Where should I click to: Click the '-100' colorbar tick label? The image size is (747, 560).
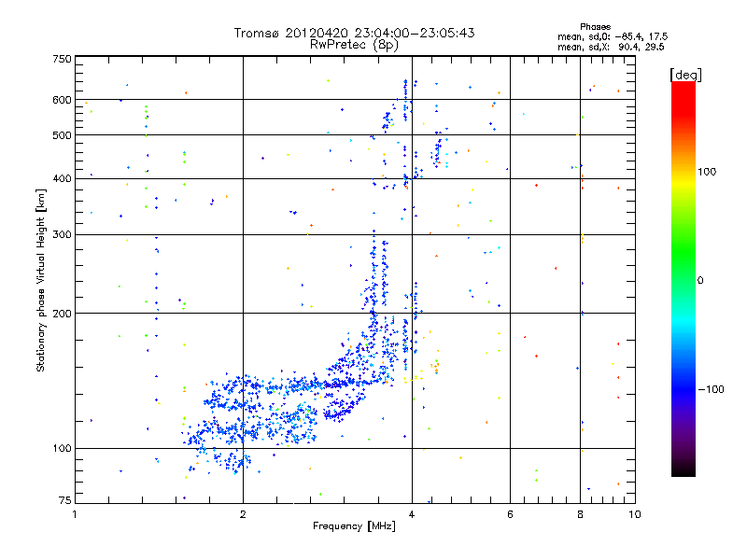[711, 389]
